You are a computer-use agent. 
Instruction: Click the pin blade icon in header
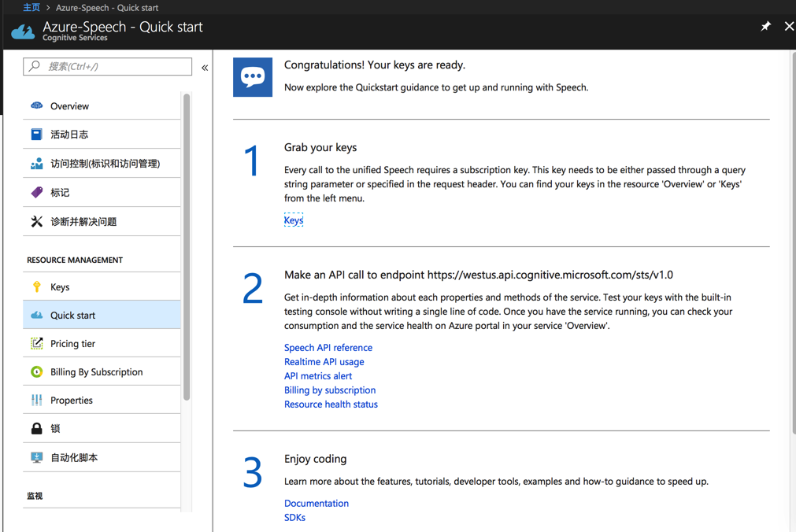tap(765, 26)
